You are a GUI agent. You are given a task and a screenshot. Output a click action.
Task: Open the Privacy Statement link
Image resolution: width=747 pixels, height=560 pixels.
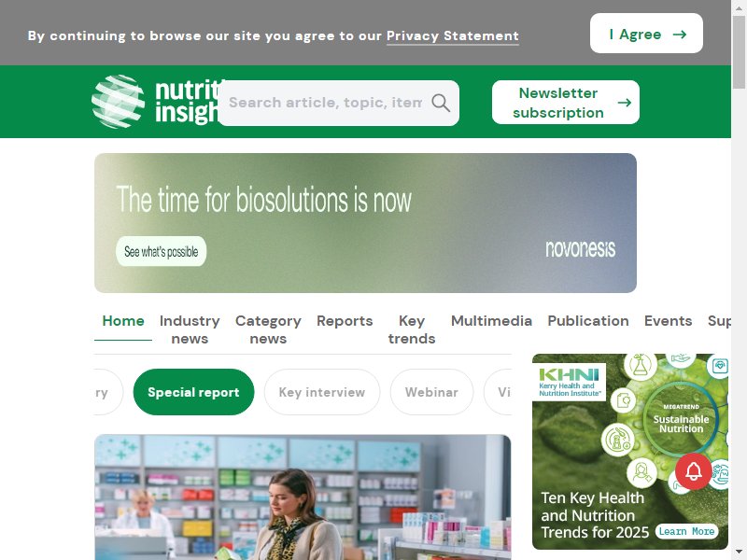click(x=453, y=35)
